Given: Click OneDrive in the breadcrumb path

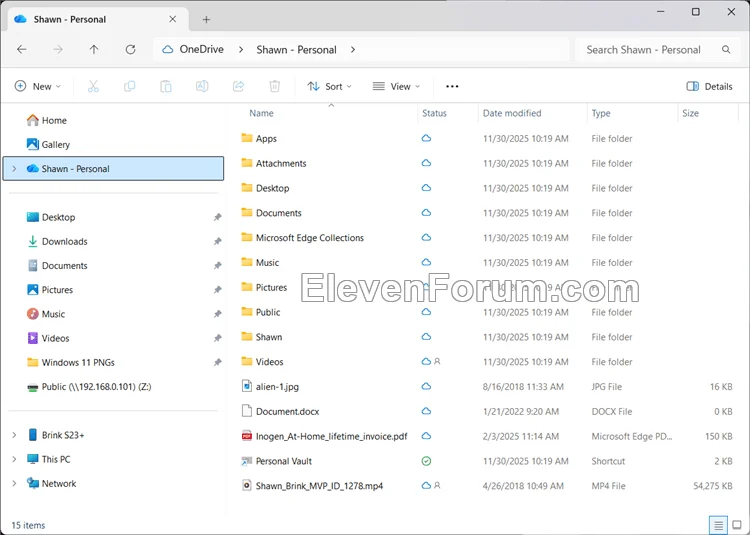Looking at the screenshot, I should click(201, 50).
